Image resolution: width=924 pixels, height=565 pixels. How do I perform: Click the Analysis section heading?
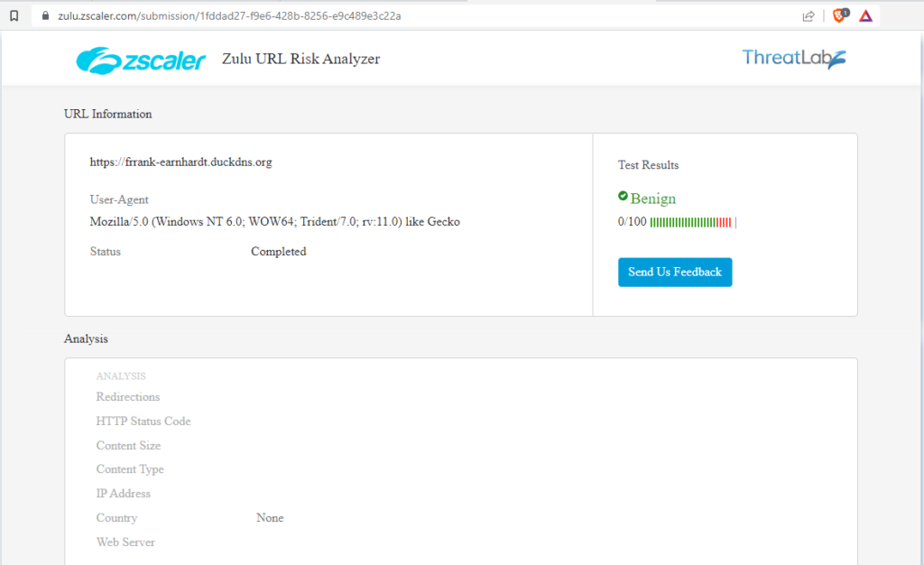pos(86,338)
